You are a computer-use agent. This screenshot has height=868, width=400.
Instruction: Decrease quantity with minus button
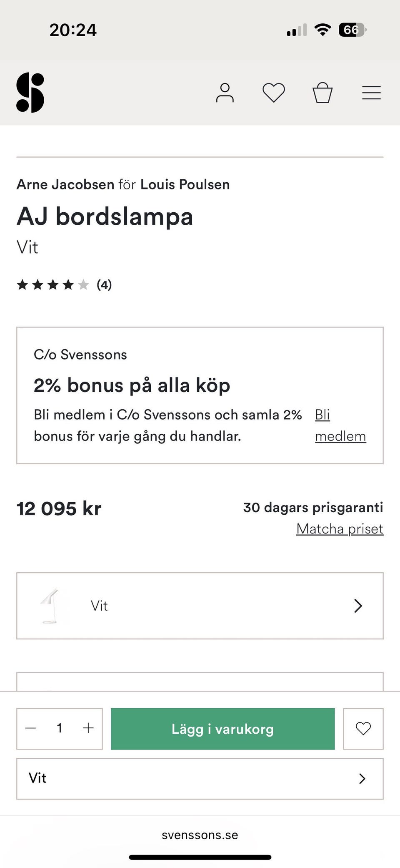pos(31,728)
